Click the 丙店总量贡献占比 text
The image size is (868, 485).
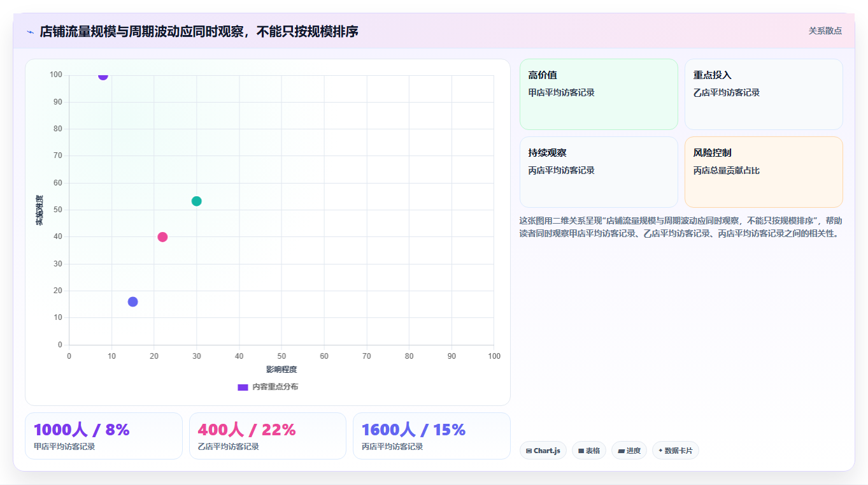pos(727,170)
